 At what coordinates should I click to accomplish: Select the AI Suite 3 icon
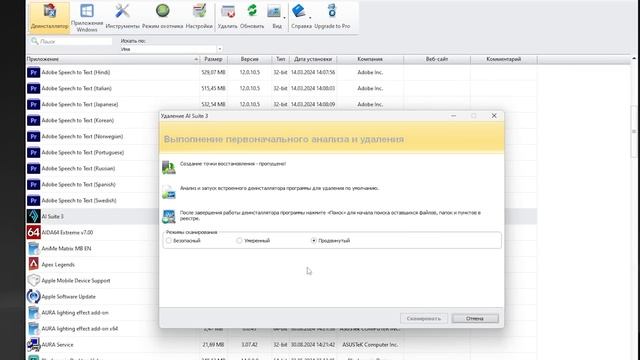[33, 216]
